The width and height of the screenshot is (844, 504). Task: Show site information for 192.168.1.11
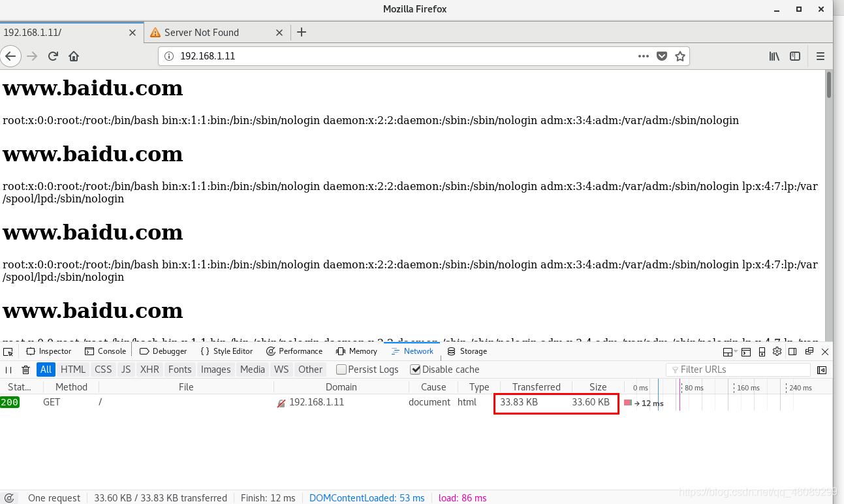(x=169, y=56)
